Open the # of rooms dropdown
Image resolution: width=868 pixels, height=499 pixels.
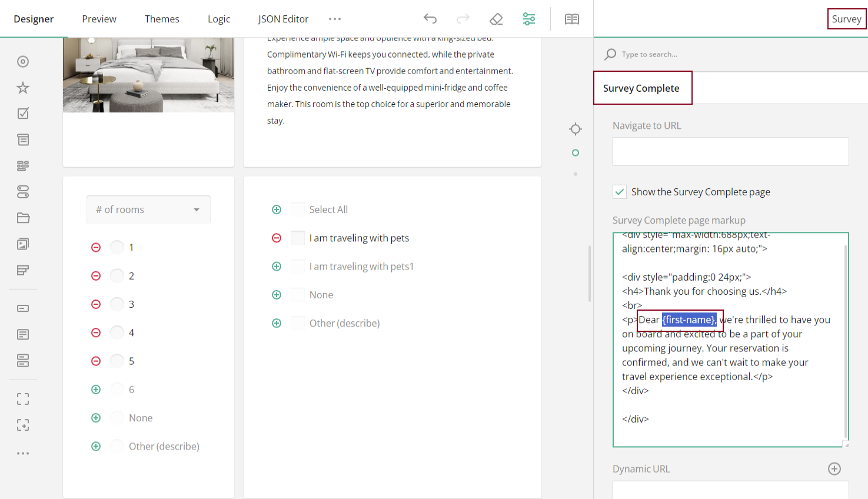(148, 209)
